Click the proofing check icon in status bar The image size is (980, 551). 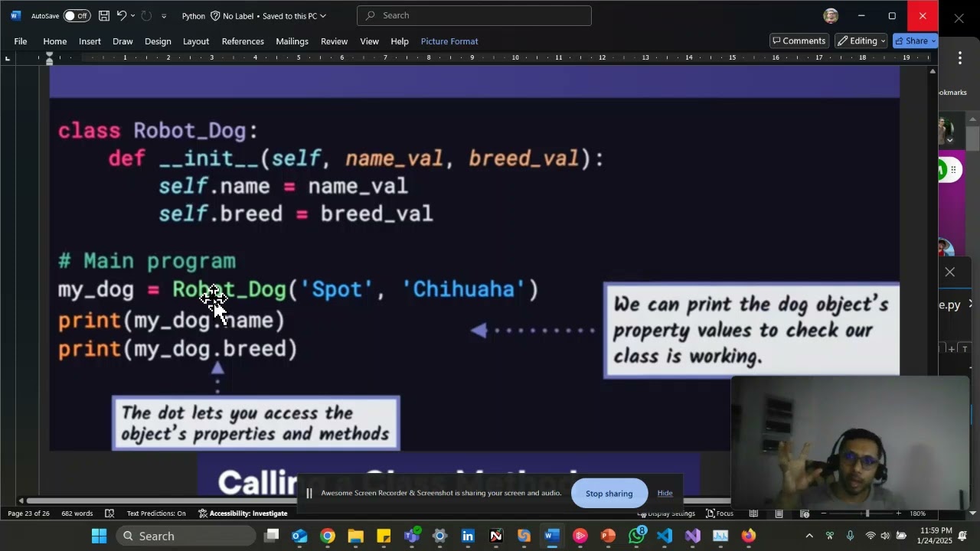109,514
